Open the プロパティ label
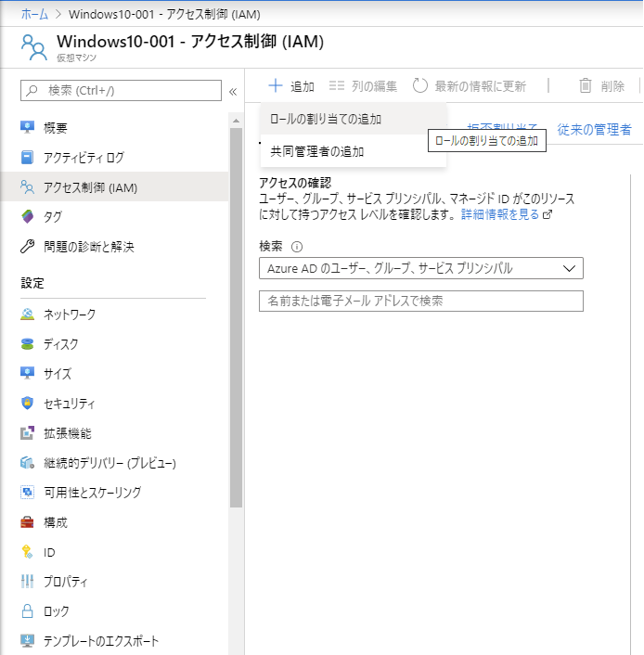Image resolution: width=644 pixels, height=655 pixels. (x=66, y=582)
